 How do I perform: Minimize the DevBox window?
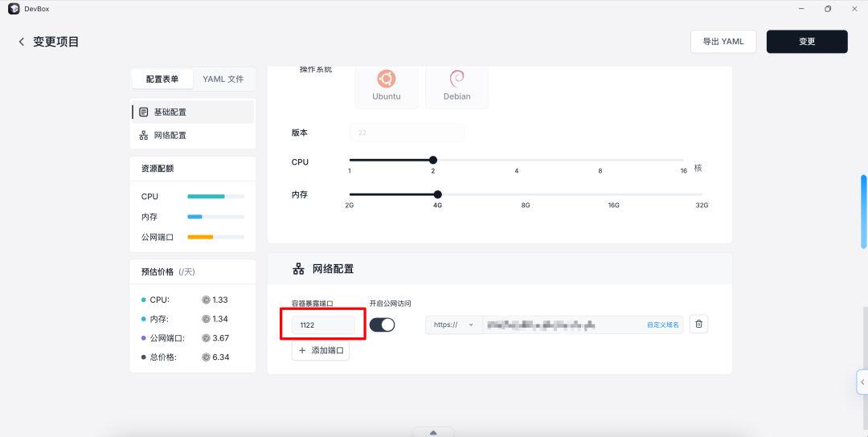pyautogui.click(x=801, y=8)
